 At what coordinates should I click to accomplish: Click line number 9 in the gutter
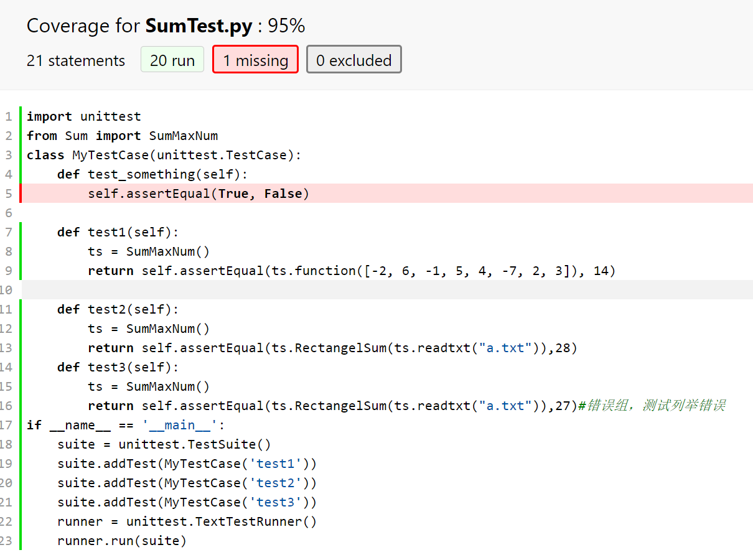click(x=8, y=271)
